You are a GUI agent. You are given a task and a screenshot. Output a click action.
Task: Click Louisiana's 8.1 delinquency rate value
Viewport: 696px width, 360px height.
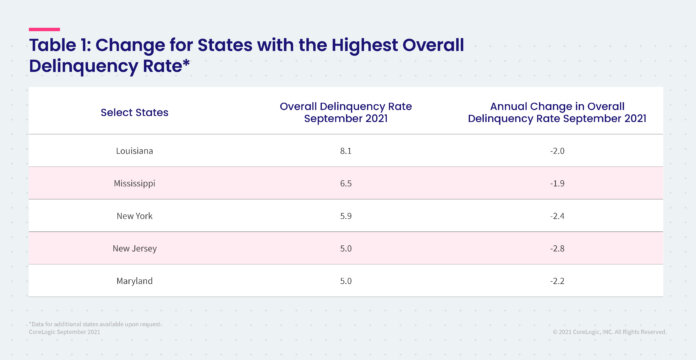coord(346,151)
